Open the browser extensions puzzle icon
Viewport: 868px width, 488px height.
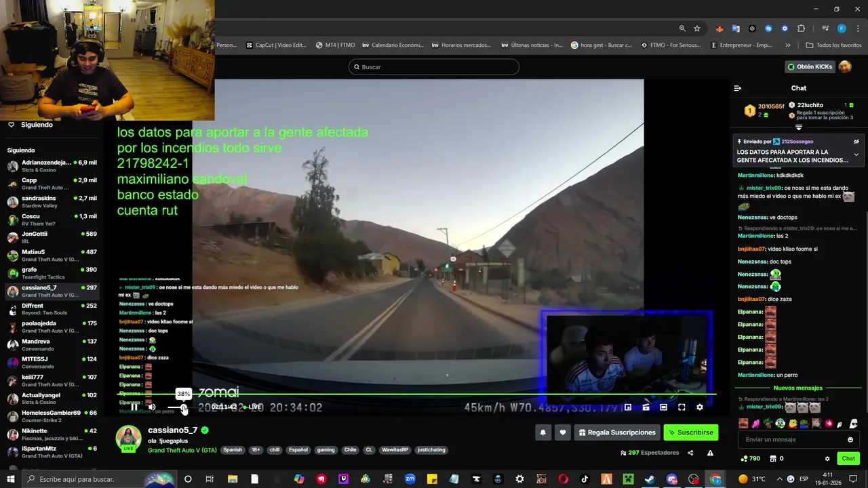click(x=802, y=28)
